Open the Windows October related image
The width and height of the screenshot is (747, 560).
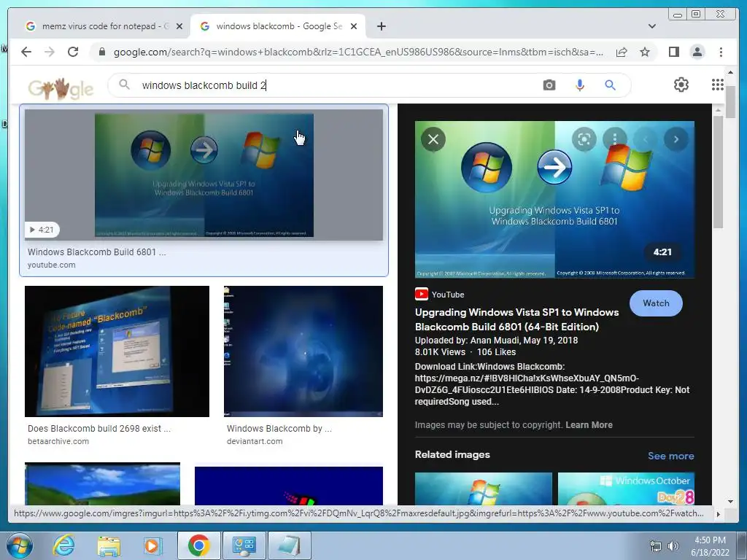(x=626, y=489)
